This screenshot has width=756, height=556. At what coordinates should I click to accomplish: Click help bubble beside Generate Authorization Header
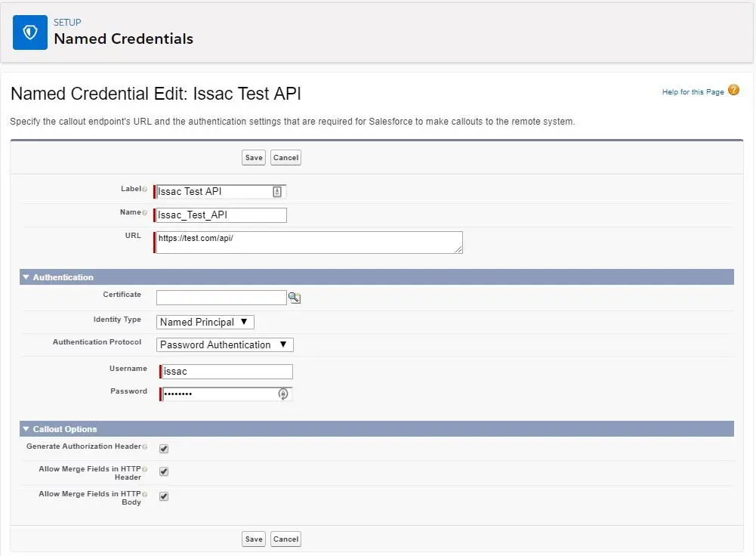pyautogui.click(x=145, y=447)
